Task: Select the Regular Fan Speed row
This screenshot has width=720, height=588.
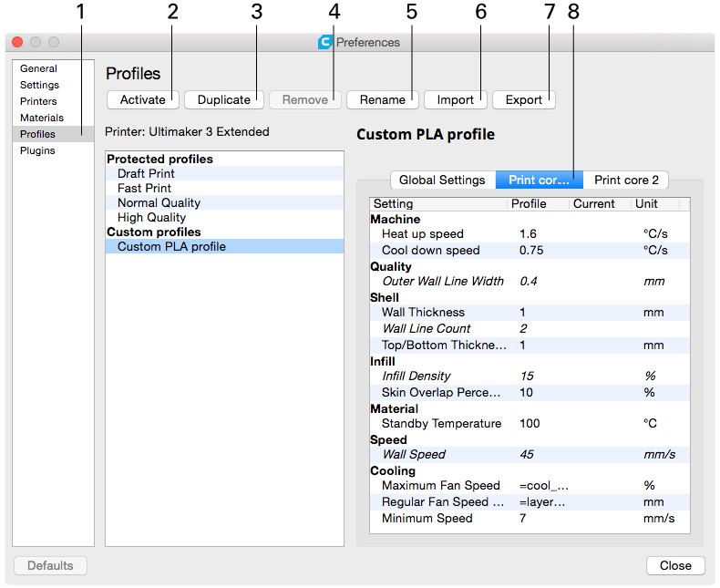Action: pos(530,502)
